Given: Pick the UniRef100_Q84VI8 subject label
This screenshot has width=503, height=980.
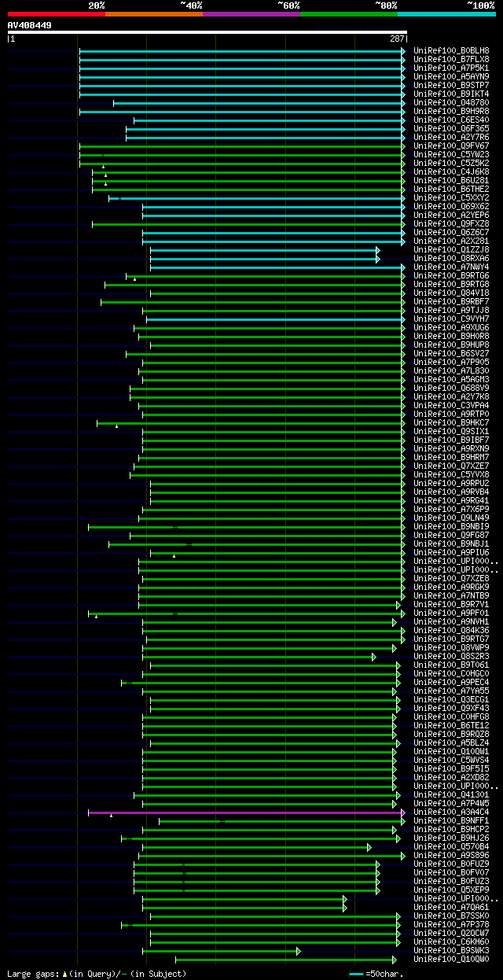Looking at the screenshot, I should tap(451, 293).
